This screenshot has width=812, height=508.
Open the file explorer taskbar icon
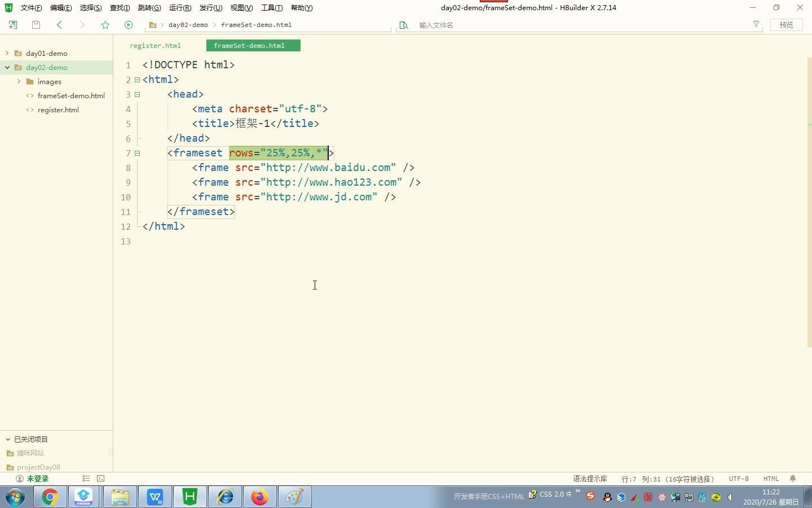[x=120, y=497]
